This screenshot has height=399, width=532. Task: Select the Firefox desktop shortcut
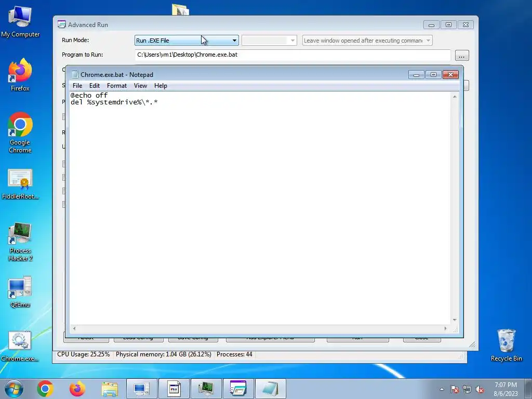(x=20, y=75)
